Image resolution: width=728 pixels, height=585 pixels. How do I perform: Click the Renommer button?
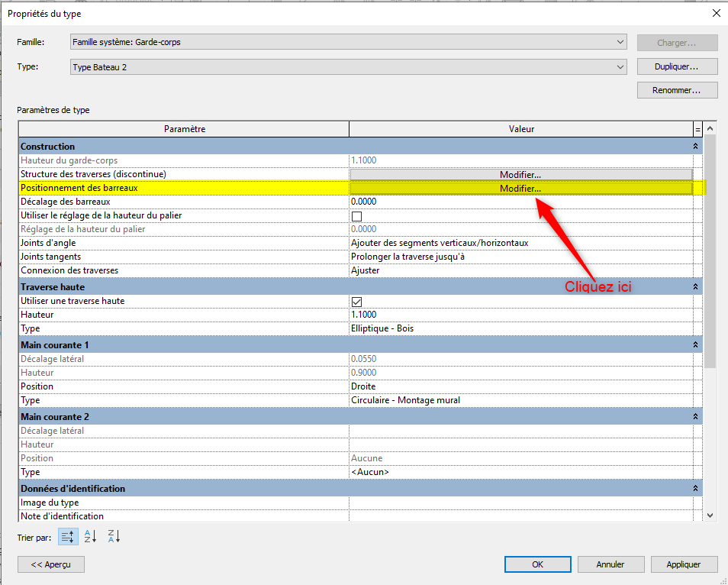point(678,90)
